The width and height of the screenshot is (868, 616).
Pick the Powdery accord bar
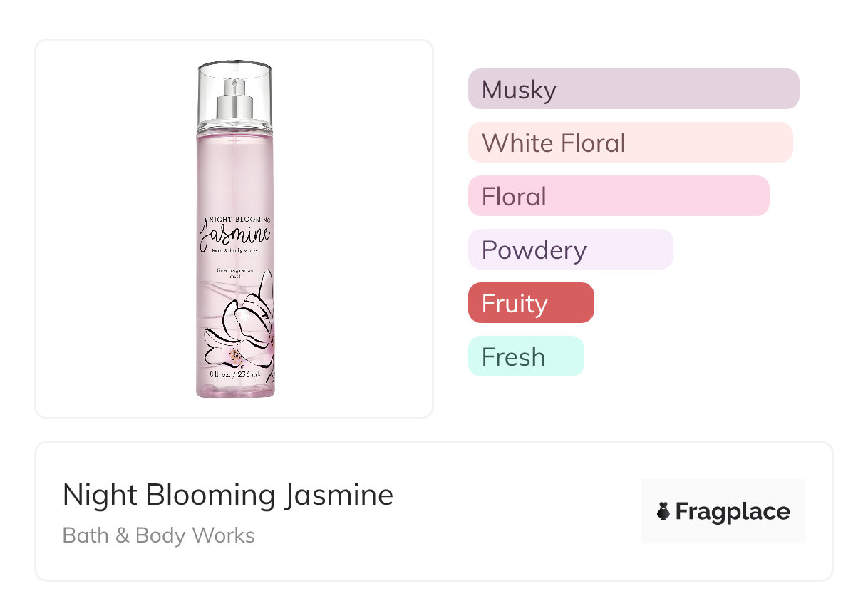[x=570, y=250]
